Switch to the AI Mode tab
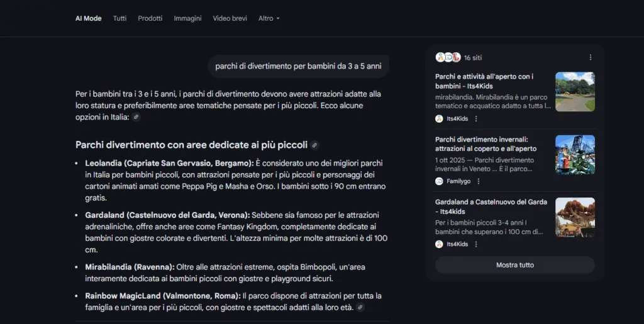 [88, 18]
